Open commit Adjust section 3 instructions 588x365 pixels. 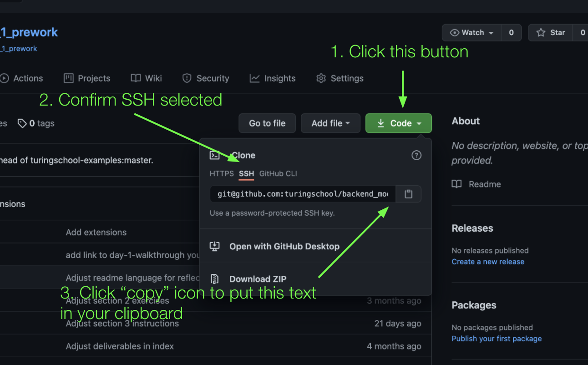click(x=122, y=324)
